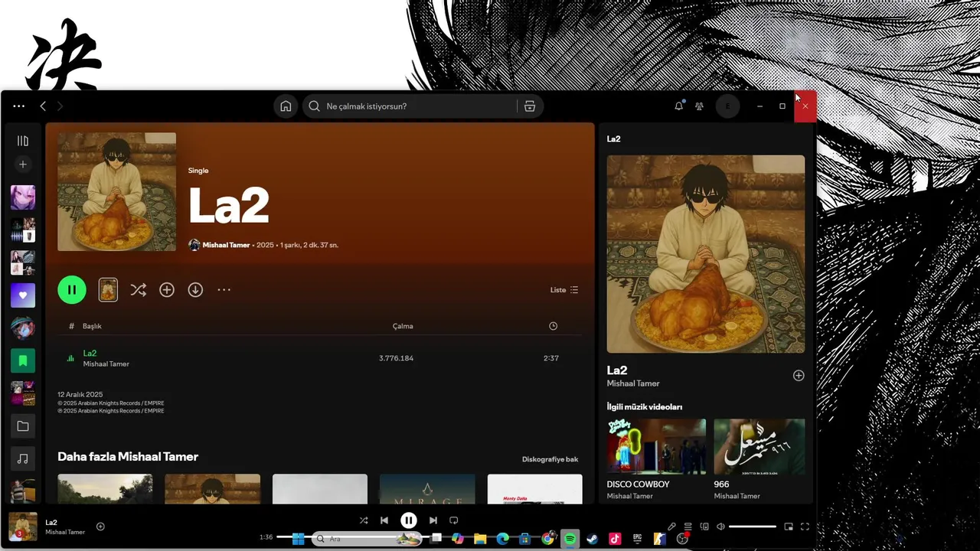980x551 pixels.
Task: Click the Çalma column header
Action: pyautogui.click(x=403, y=326)
